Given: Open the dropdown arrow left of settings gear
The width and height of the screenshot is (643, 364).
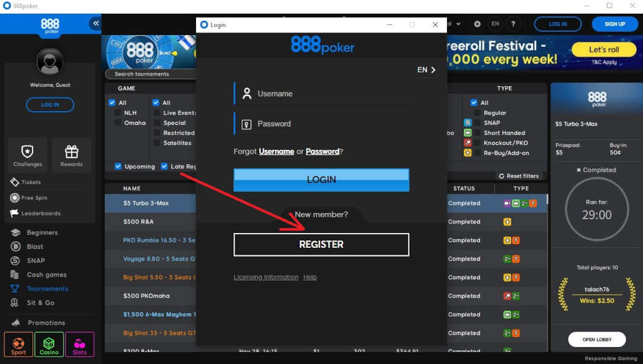Looking at the screenshot, I should 458,24.
